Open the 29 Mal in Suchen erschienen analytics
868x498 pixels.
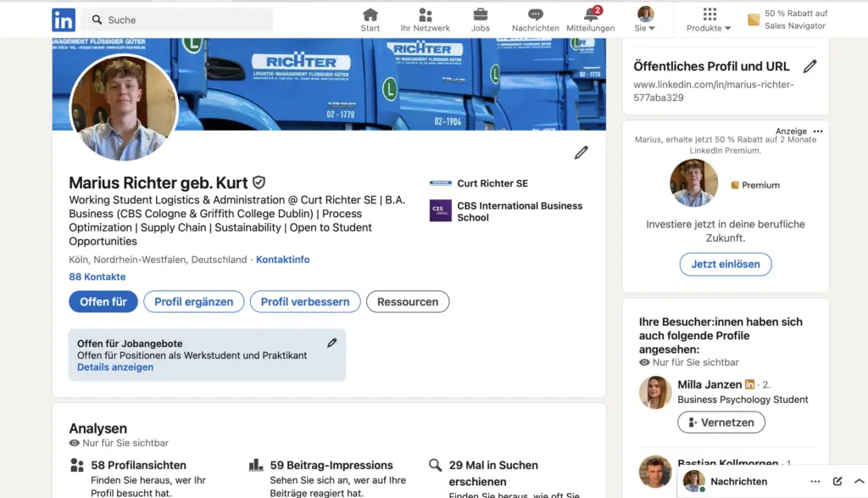[x=493, y=473]
